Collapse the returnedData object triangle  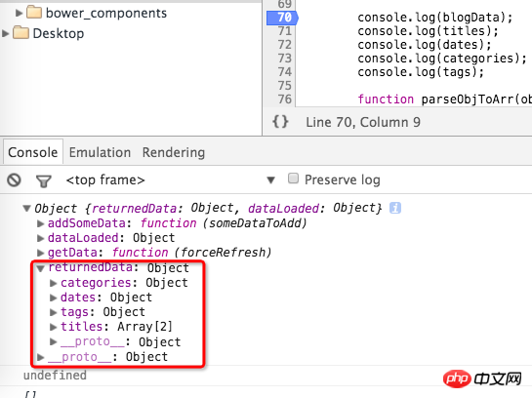pyautogui.click(x=41, y=268)
